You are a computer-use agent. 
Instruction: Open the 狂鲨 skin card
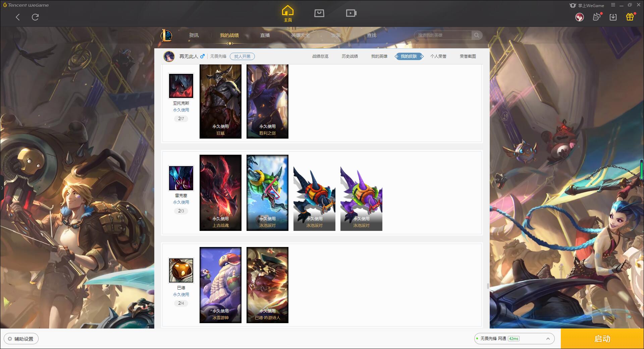(220, 101)
